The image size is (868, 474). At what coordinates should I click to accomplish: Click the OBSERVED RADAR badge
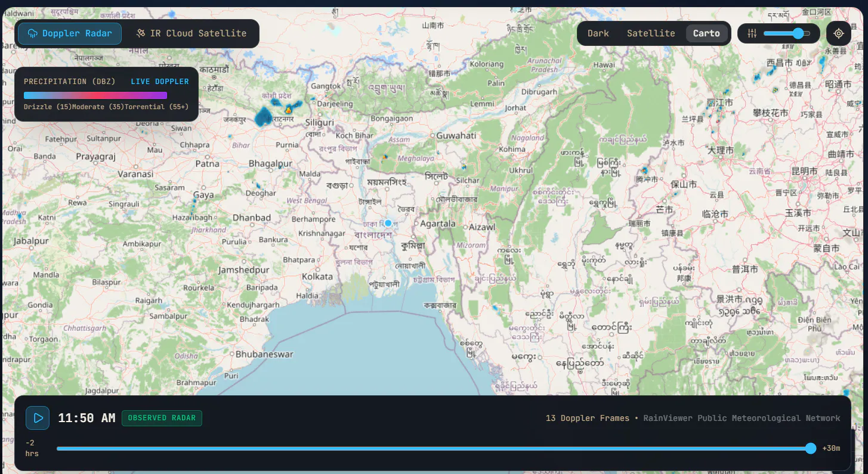coord(162,418)
